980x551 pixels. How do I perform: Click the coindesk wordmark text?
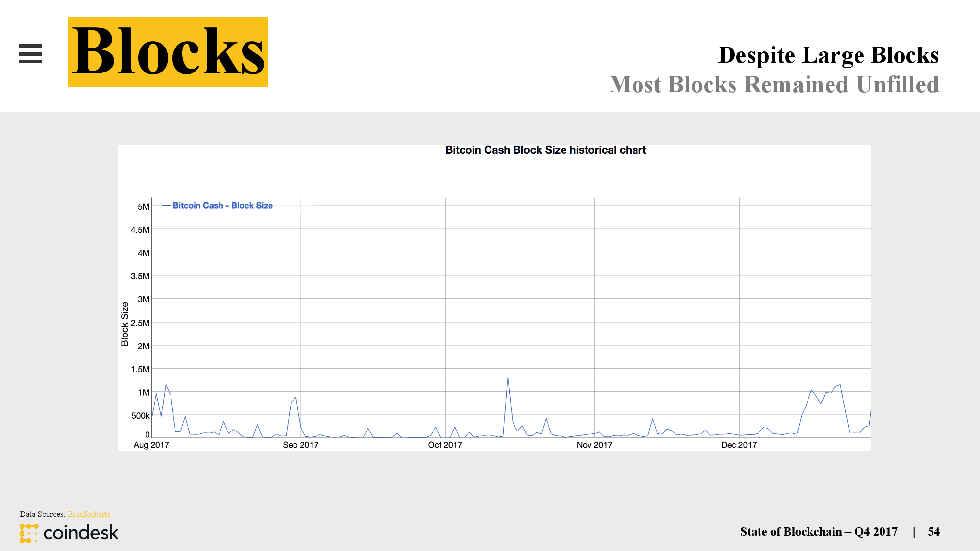[x=81, y=533]
